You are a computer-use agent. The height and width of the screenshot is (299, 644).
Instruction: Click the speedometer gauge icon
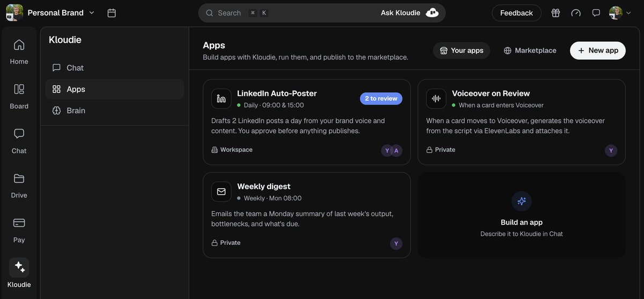pyautogui.click(x=576, y=13)
